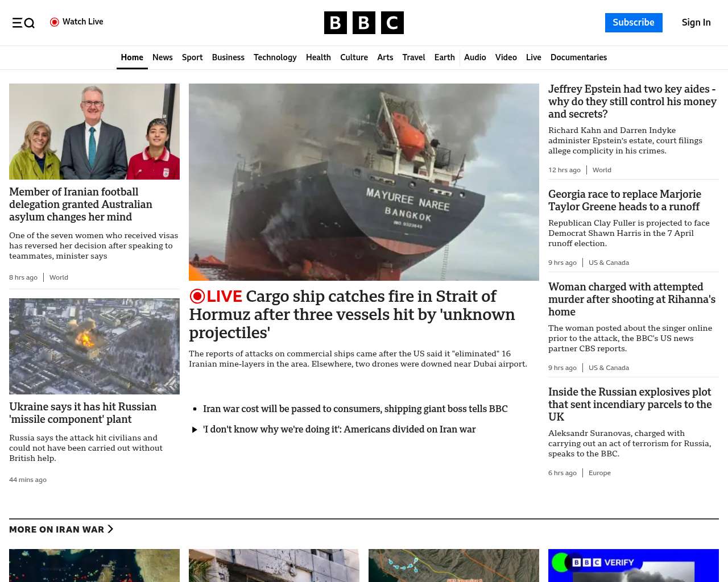This screenshot has width=728, height=582.
Task: Click '6 hrs ago' timestamp on Russian plot story
Action: tap(562, 473)
